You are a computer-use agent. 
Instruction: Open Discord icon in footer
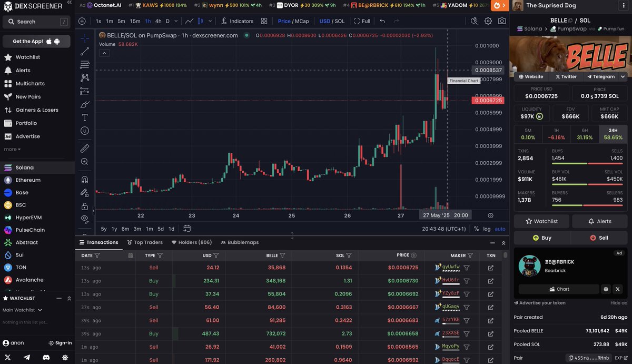point(46,357)
